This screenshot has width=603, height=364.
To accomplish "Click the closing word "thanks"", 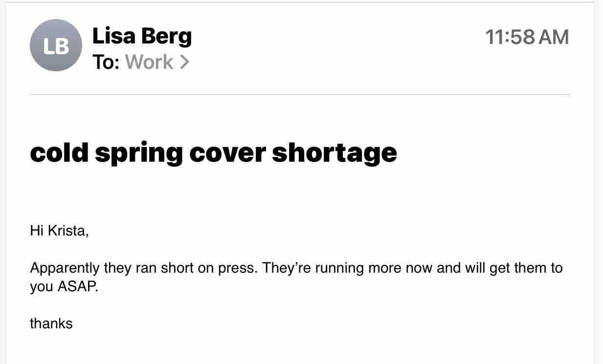I will point(51,323).
